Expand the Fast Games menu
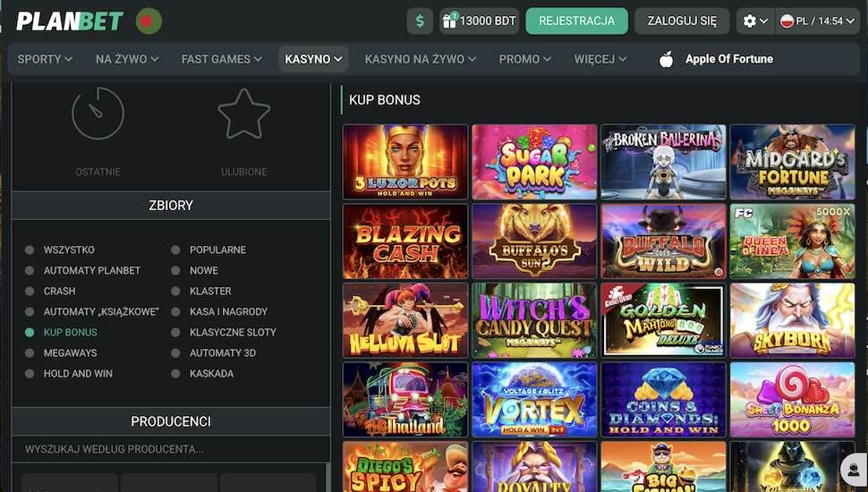The height and width of the screenshot is (492, 868). pyautogui.click(x=221, y=59)
